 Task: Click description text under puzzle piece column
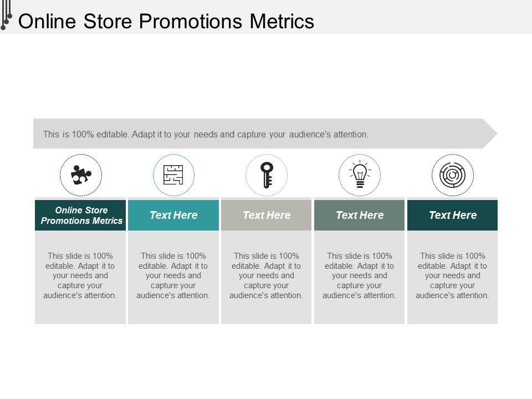tap(80, 275)
